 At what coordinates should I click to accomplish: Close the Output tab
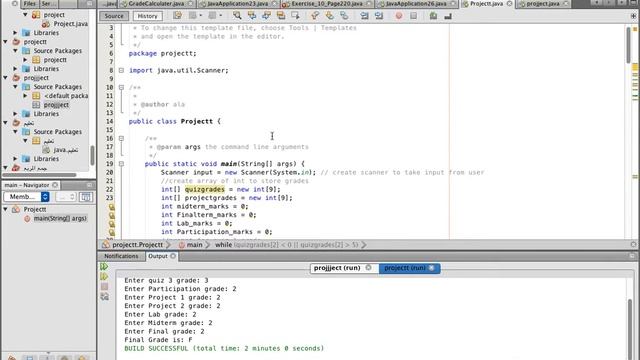pyautogui.click(x=173, y=256)
